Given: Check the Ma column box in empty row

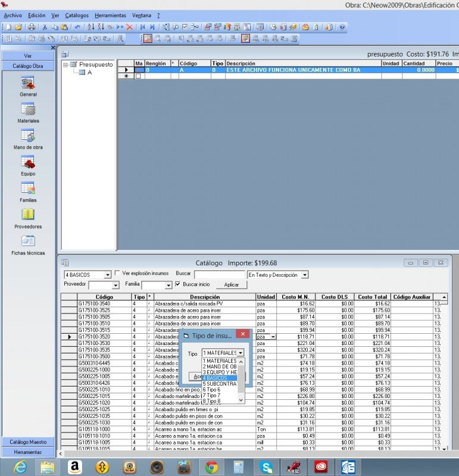Looking at the screenshot, I should pos(139,76).
